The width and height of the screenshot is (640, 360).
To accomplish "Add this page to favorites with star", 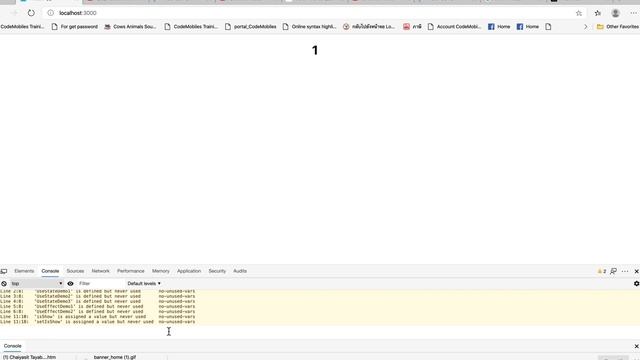I will (579, 13).
